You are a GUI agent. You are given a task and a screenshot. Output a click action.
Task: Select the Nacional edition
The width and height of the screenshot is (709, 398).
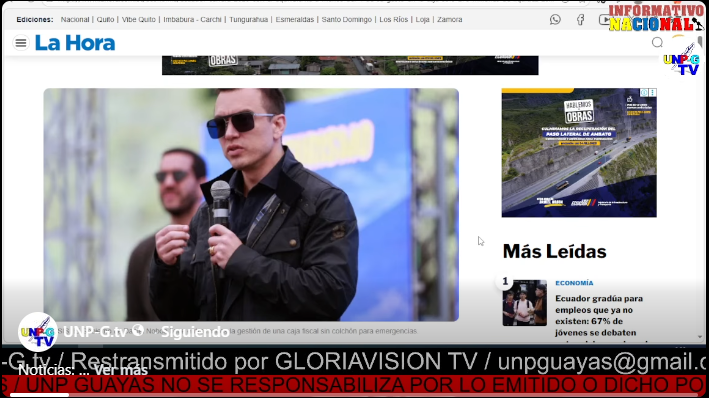pyautogui.click(x=75, y=19)
